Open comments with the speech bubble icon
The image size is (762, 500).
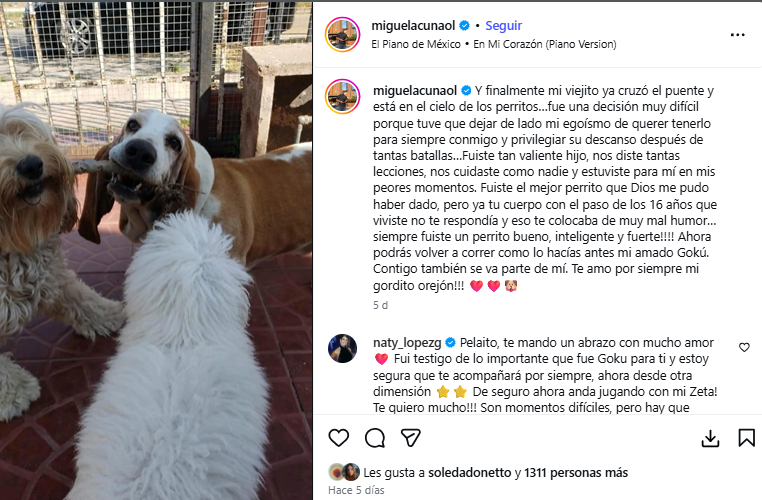pyautogui.click(x=375, y=438)
